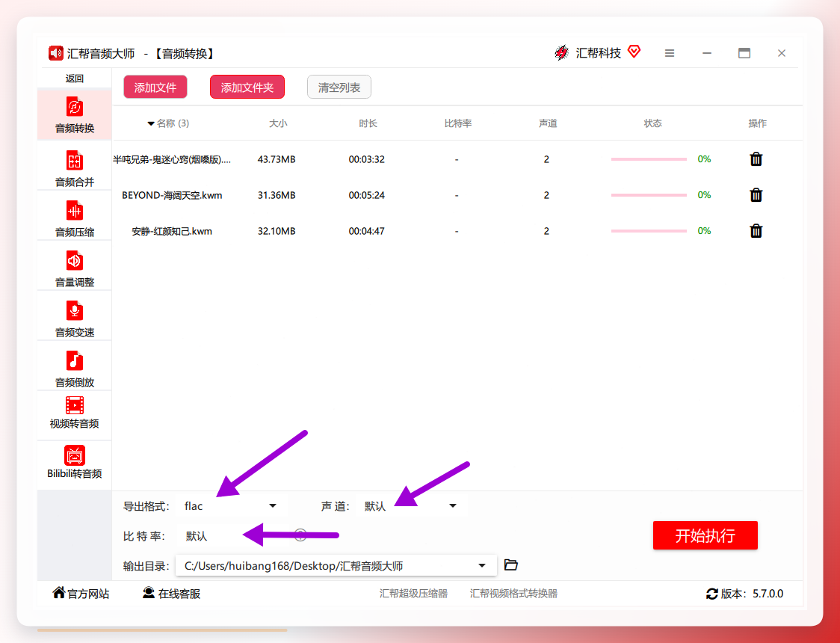
Task: Select the file name 安静-红颜知己.kwm
Action: coord(172,232)
